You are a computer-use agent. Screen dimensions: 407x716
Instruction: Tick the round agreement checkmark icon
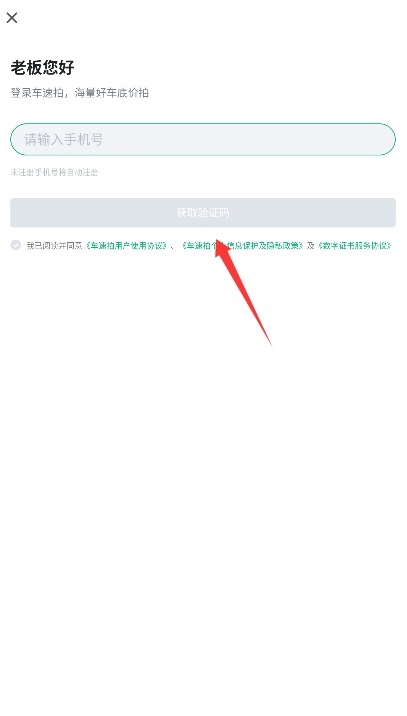point(16,245)
